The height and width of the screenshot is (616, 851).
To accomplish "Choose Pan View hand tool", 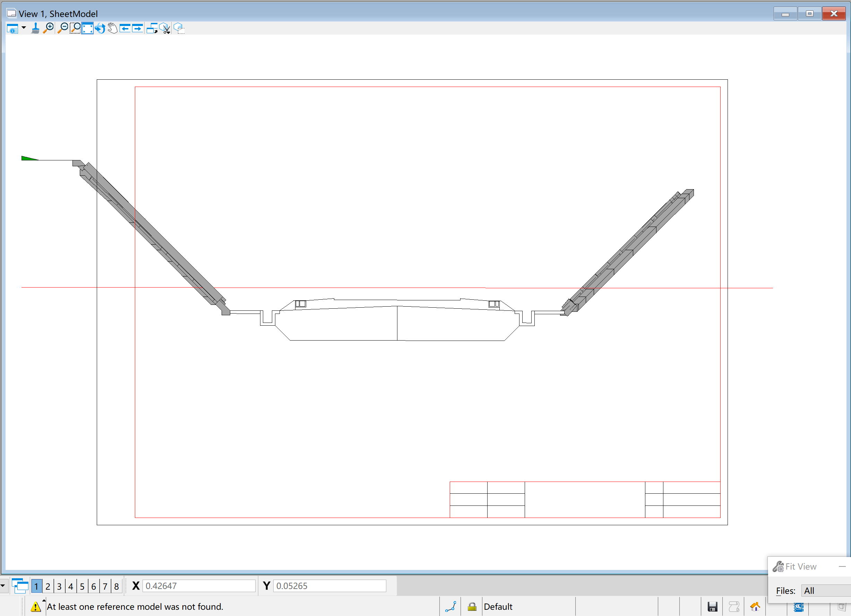I will click(112, 28).
